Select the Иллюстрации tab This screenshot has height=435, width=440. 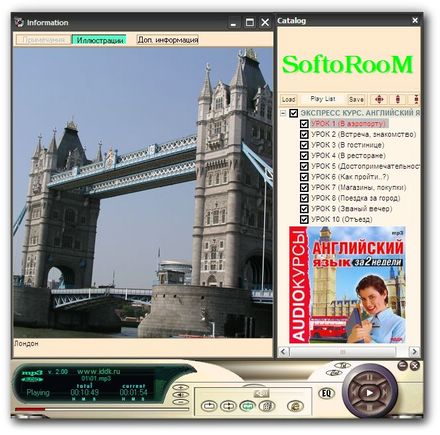(x=99, y=40)
